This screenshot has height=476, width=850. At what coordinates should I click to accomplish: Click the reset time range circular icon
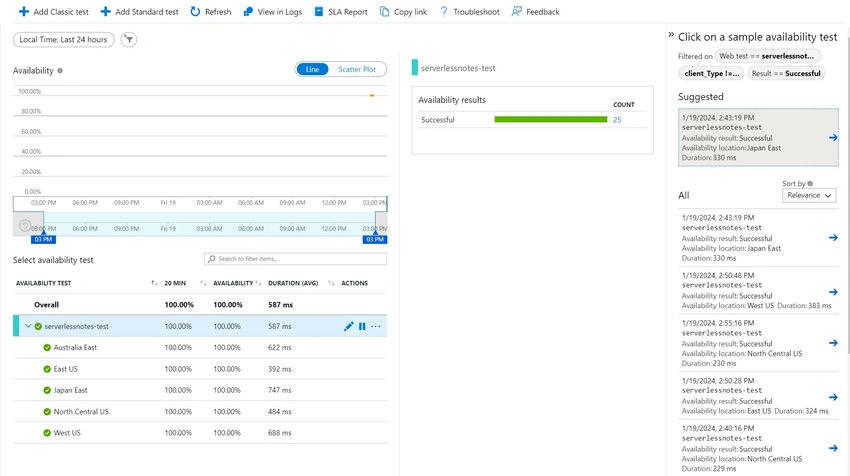[24, 226]
